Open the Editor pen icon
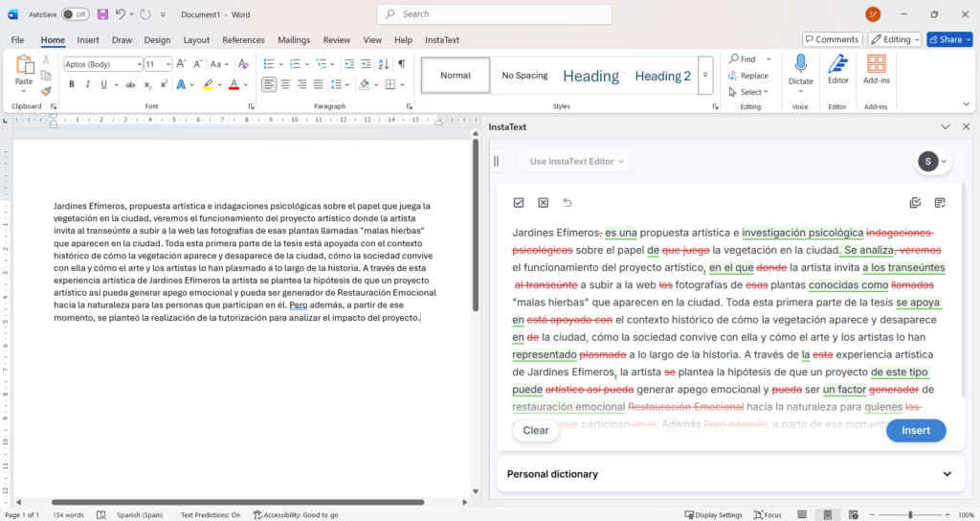Image resolution: width=980 pixels, height=521 pixels. coord(838,64)
